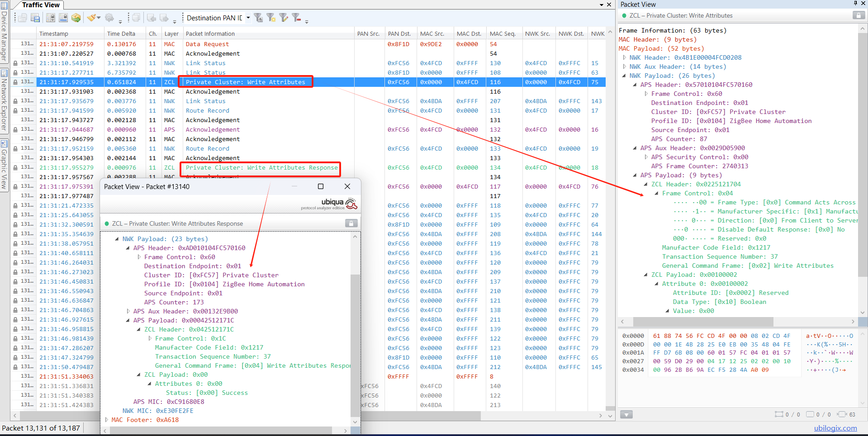Screen dimensions: 868x436
Task: Expand the MAC Footer 0xA618 node
Action: click(106, 420)
